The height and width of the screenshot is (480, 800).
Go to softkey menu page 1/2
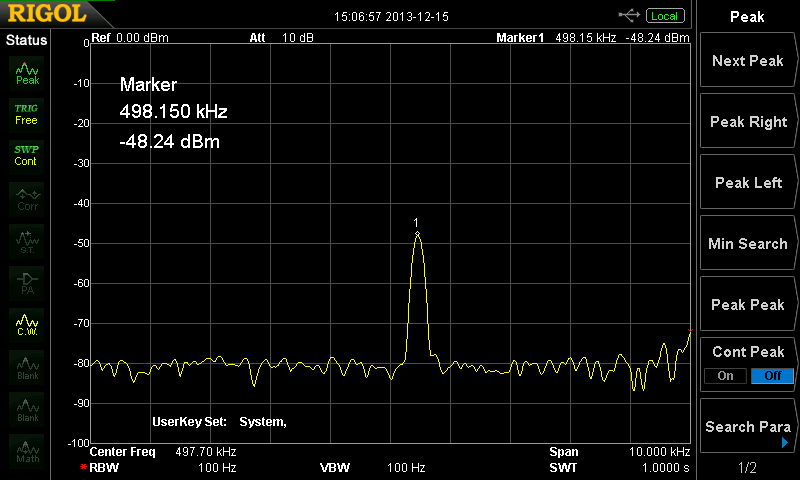point(747,467)
